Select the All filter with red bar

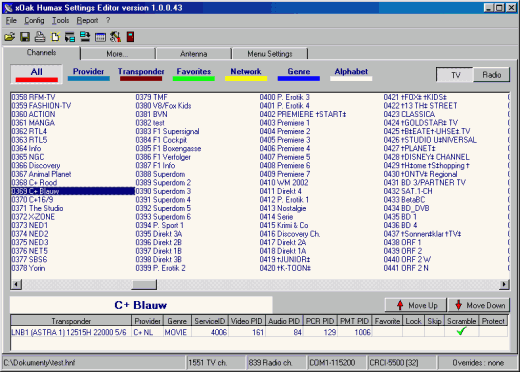37,74
